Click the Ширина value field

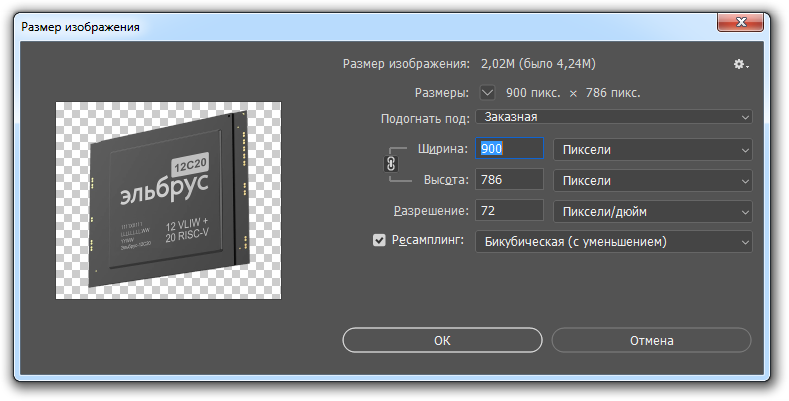509,148
